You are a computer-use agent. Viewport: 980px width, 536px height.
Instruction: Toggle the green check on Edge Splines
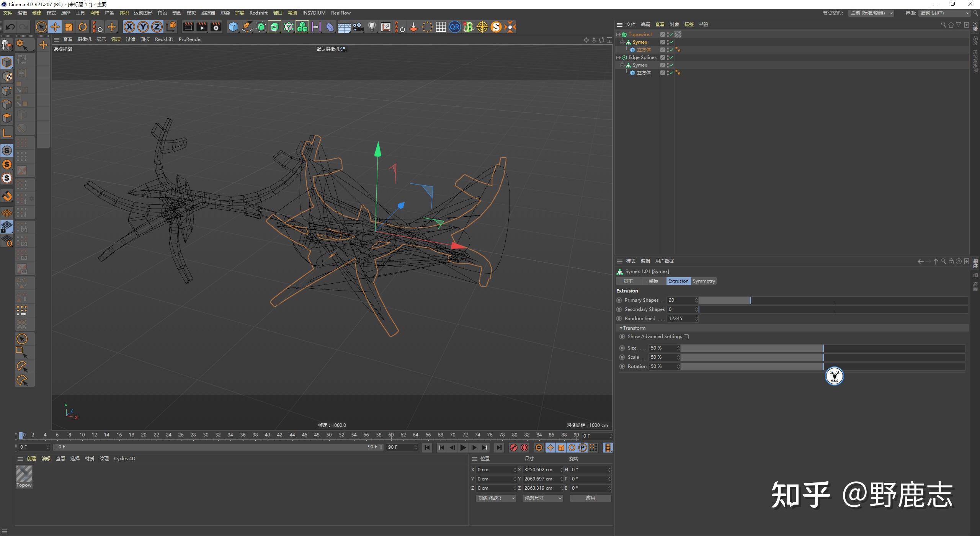671,57
